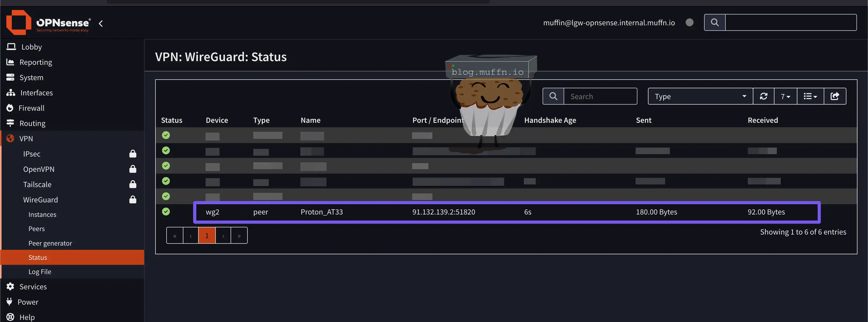Collapse the sidebar with the chevron arrow
This screenshot has width=868, height=322.
tap(101, 23)
